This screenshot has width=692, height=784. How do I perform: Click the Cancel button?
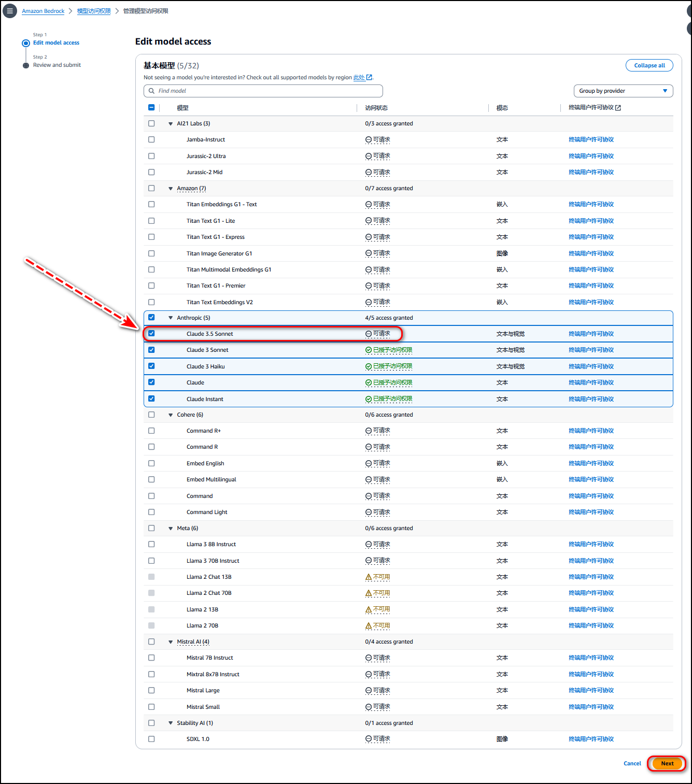coord(632,763)
